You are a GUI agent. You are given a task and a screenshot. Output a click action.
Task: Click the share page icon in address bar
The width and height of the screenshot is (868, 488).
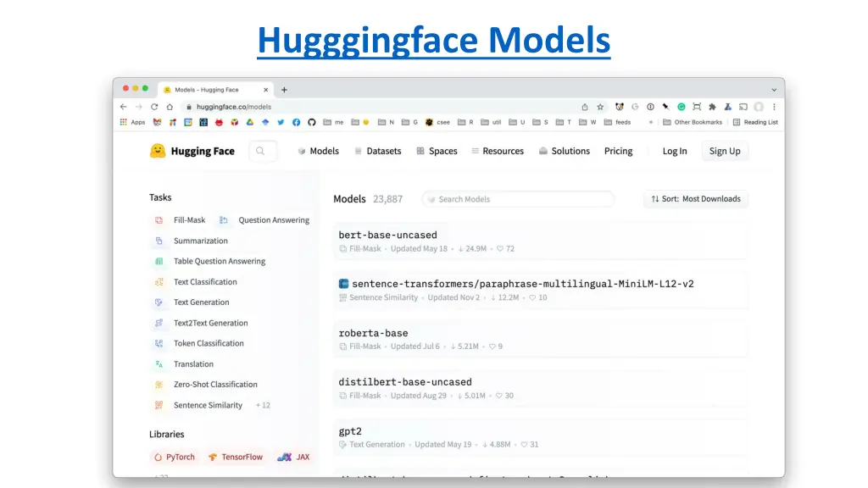pos(585,107)
